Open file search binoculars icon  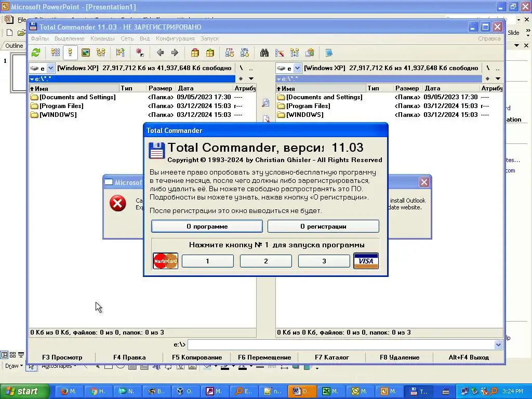264,52
